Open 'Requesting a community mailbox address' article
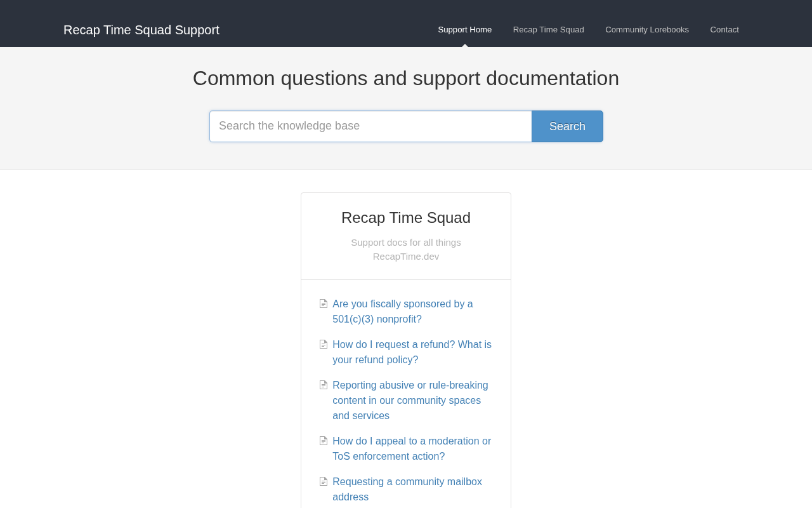The height and width of the screenshot is (508, 812). click(x=407, y=490)
